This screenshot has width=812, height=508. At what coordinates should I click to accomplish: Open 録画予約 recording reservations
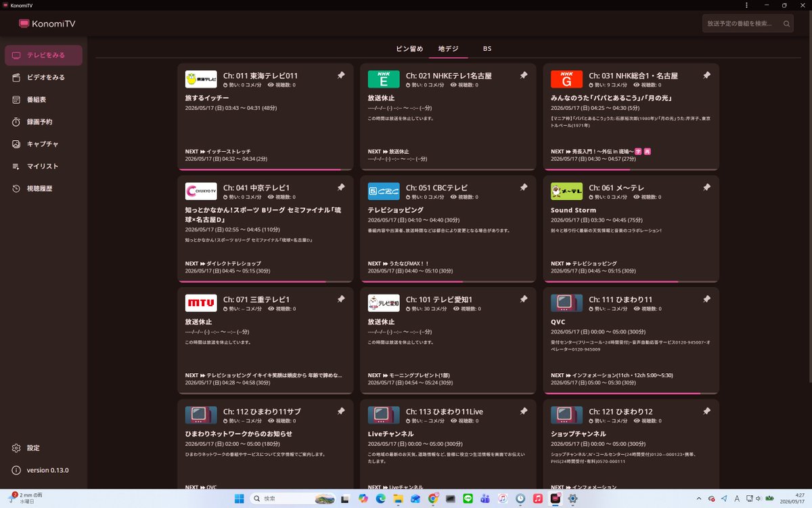point(44,122)
